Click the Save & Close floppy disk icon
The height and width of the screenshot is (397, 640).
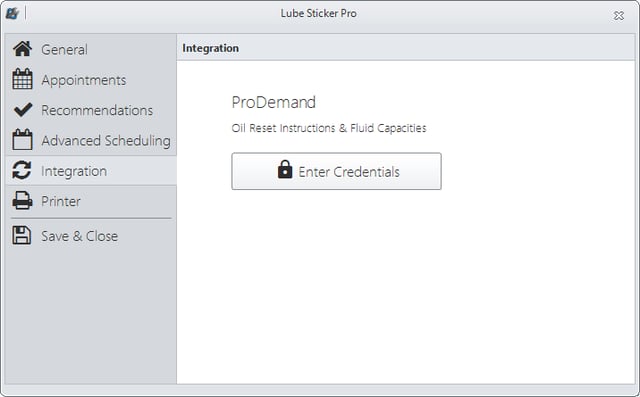click(x=22, y=235)
